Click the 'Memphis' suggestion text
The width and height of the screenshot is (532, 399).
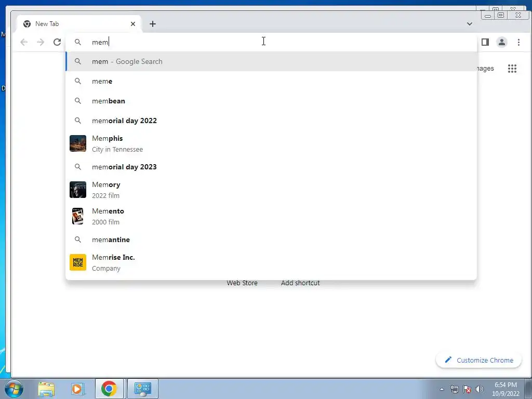pyautogui.click(x=107, y=138)
